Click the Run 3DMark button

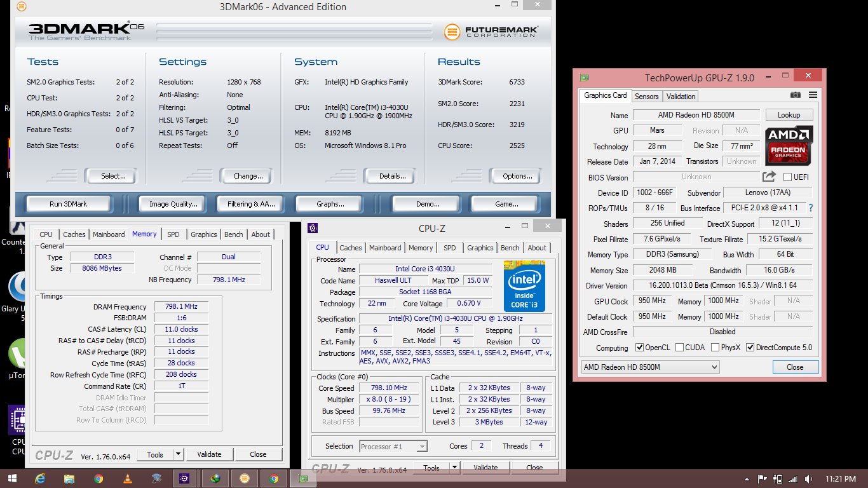pyautogui.click(x=68, y=204)
